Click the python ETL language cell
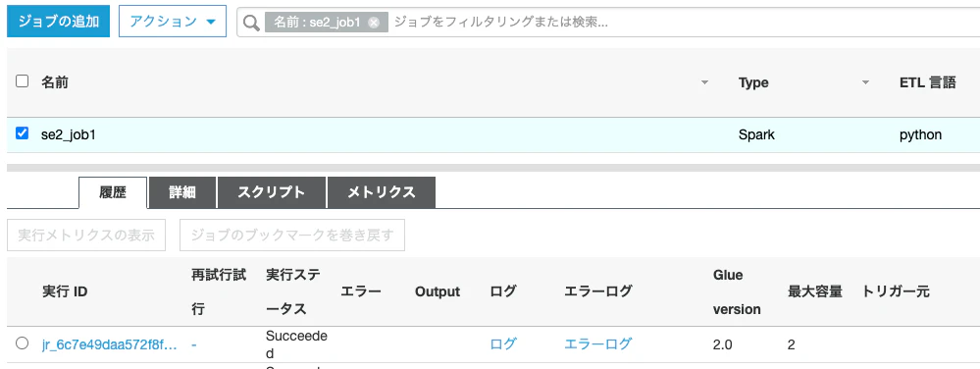 [920, 134]
